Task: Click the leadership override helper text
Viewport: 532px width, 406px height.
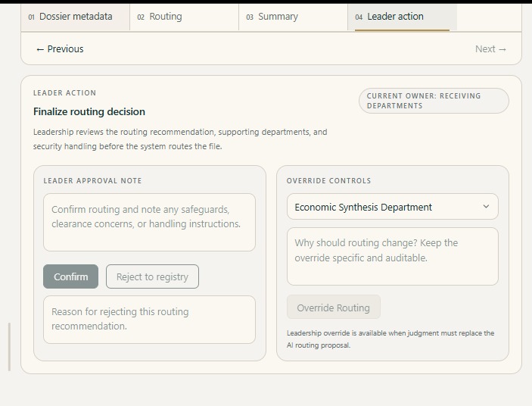Action: point(390,339)
